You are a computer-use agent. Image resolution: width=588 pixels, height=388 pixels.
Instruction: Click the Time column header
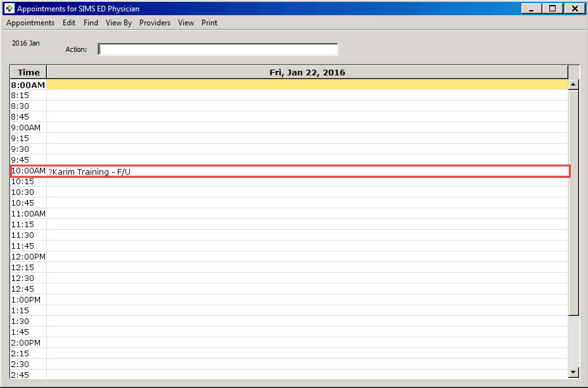pos(29,72)
